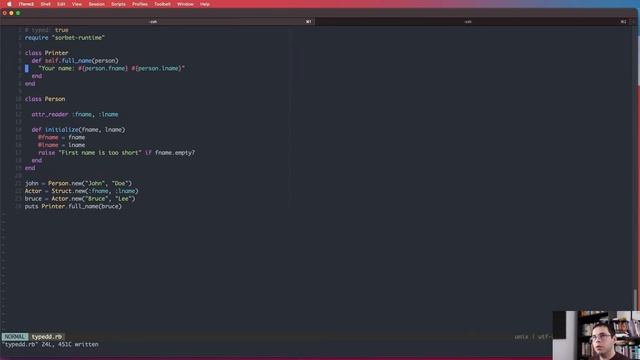Viewport: 640px width, 360px height.
Task: Click the '"typedd.rb" 24L, 451C written' message
Action: (51, 344)
